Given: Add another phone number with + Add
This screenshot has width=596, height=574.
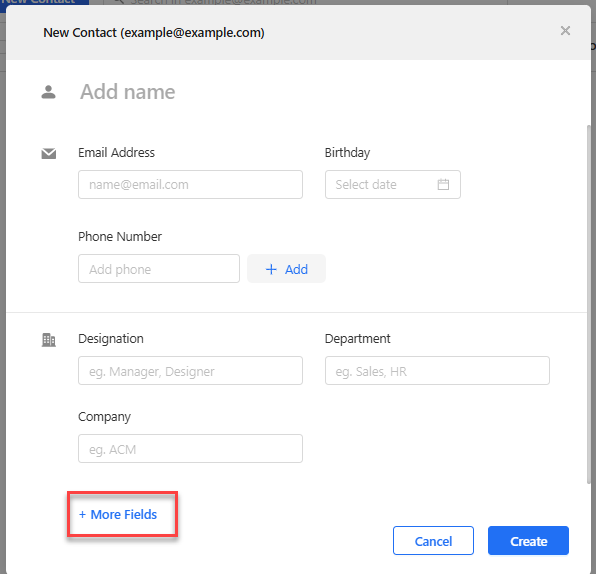Looking at the screenshot, I should tap(286, 269).
